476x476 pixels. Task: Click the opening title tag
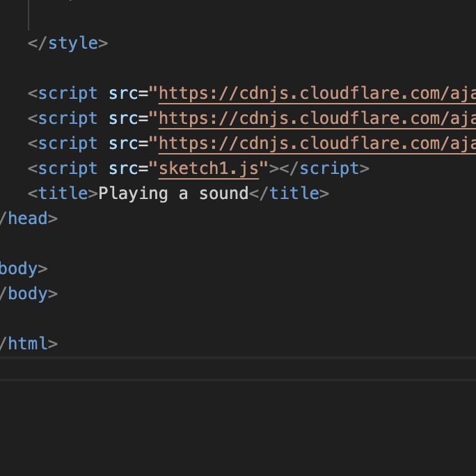click(x=63, y=193)
